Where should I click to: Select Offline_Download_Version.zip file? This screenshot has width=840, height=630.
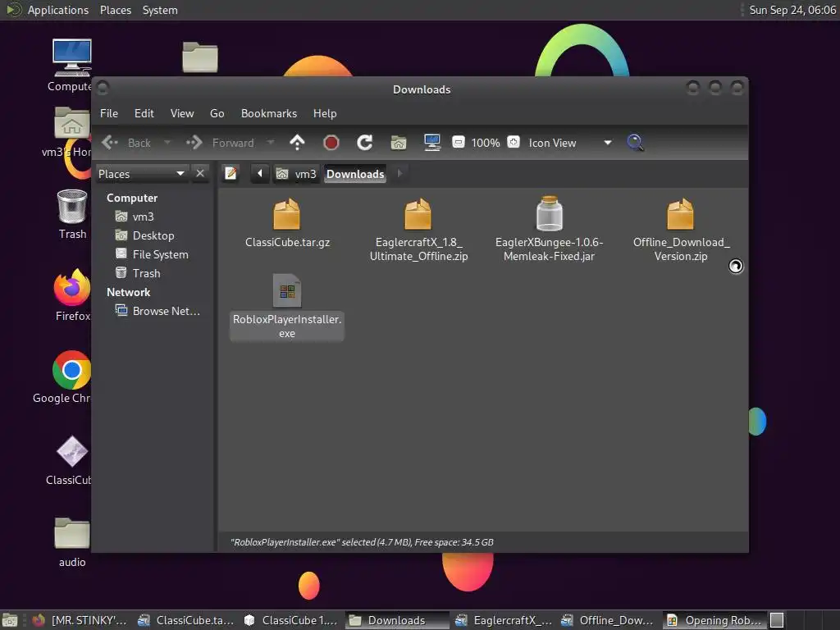680,231
